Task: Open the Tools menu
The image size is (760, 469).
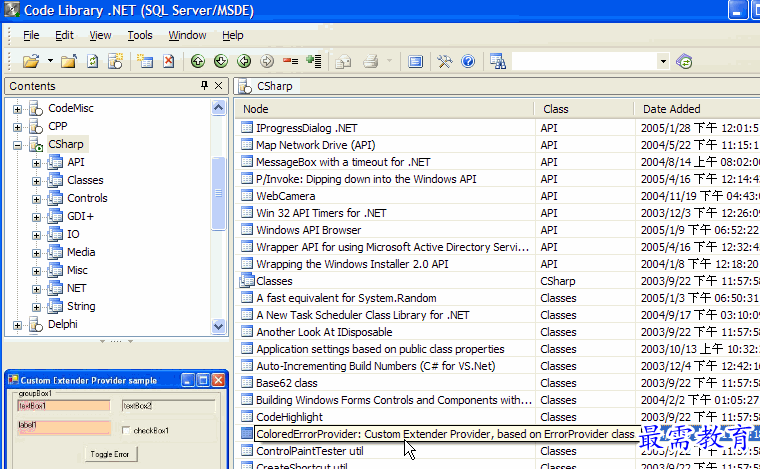Action: (140, 35)
